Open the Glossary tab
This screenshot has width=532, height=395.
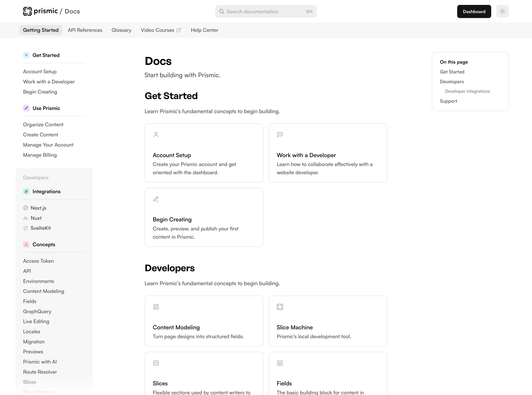[121, 30]
